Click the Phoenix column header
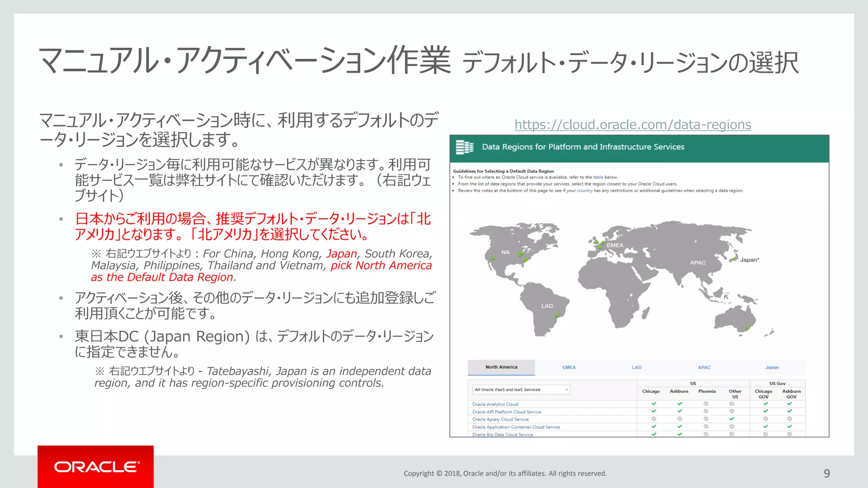868x488 pixels. click(707, 391)
